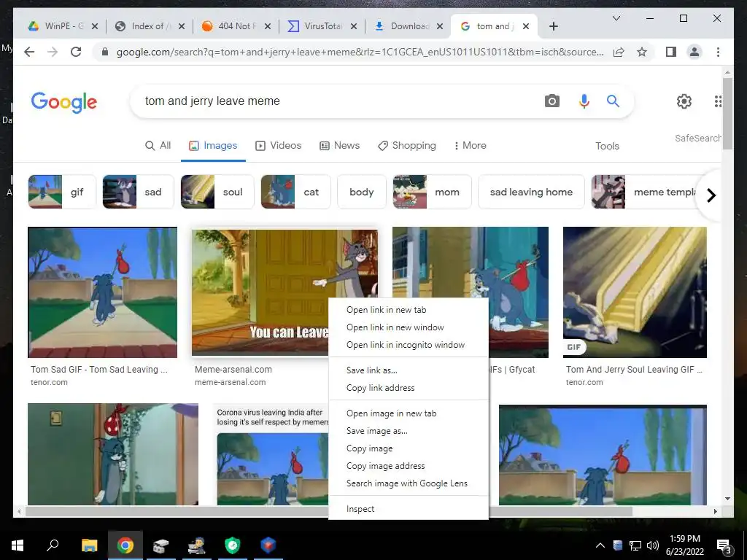The image size is (747, 560).
Task: Close the VirusTotal tab
Action: [354, 26]
